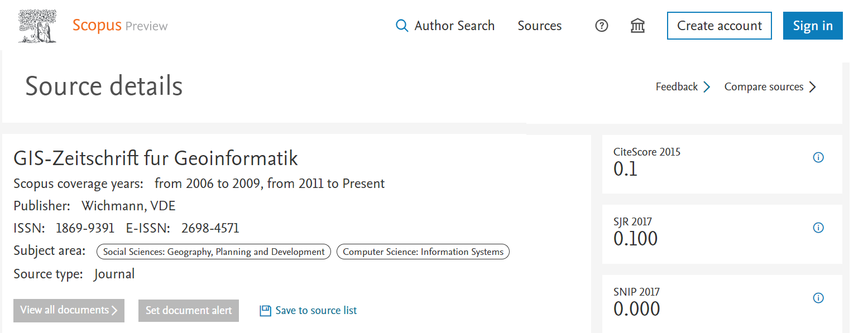Viewport: 868px width, 333px height.
Task: Expand the Compare sources chevron arrow
Action: click(x=813, y=86)
